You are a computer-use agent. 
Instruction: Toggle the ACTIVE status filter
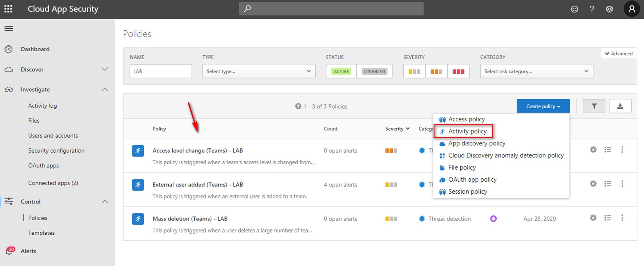[x=341, y=71]
